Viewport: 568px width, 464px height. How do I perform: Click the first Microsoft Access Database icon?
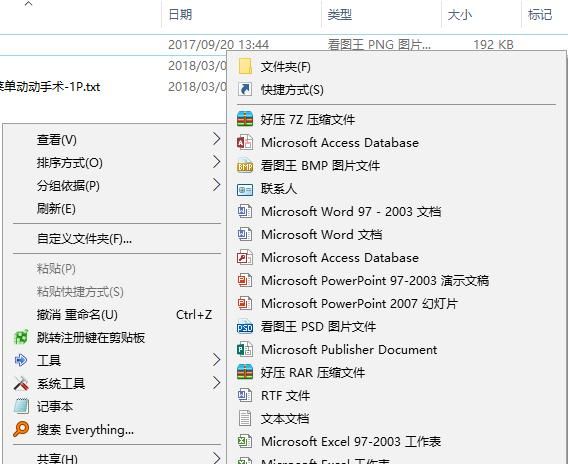click(245, 142)
